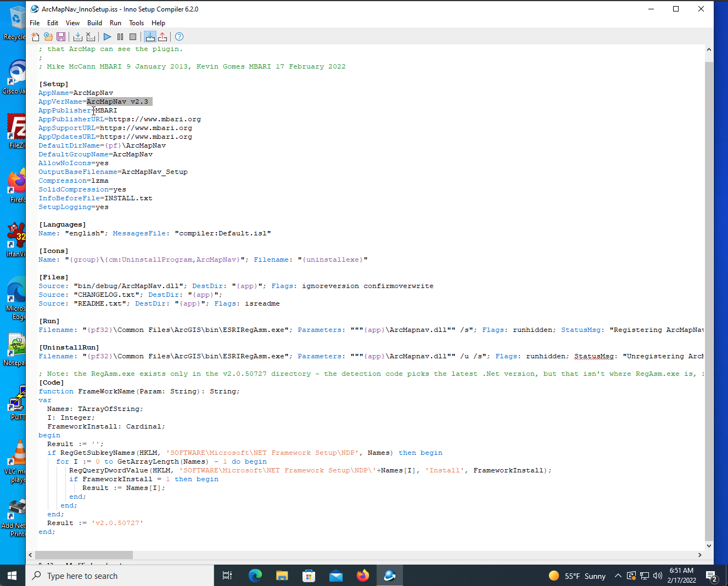This screenshot has height=586, width=728.
Task: Open the View menu
Action: (72, 23)
